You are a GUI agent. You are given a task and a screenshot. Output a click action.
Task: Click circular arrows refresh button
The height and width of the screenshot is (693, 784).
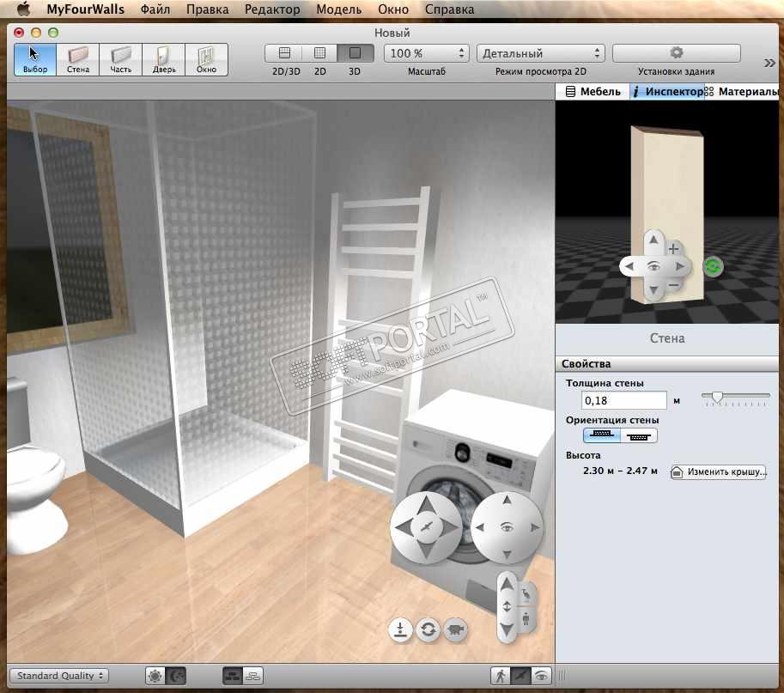(428, 629)
